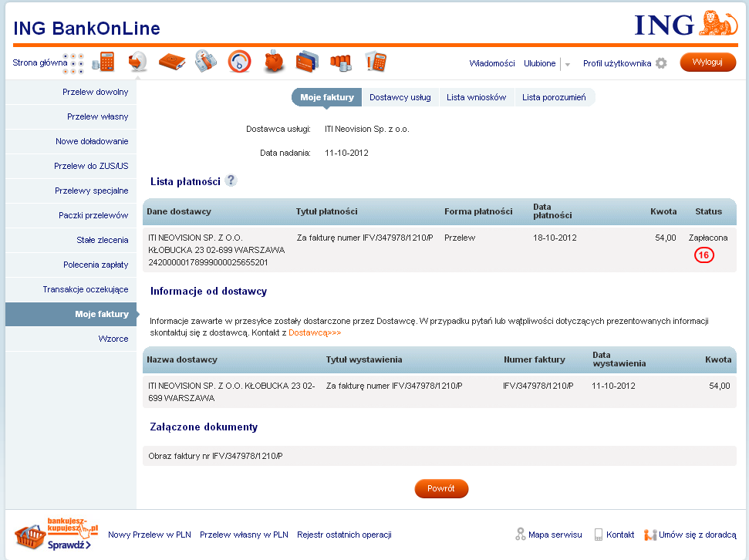Open the calculator and coins icon in top toolbar
The width and height of the screenshot is (749, 560).
coord(103,62)
